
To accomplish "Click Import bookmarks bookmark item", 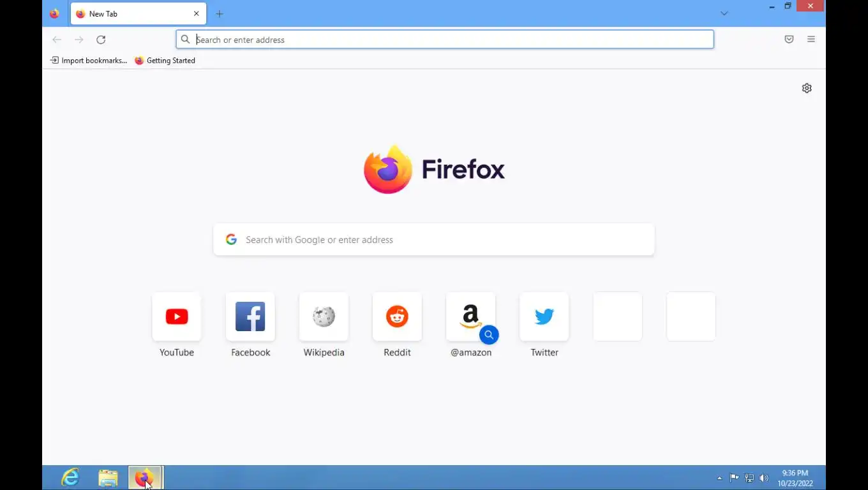I will 89,61.
